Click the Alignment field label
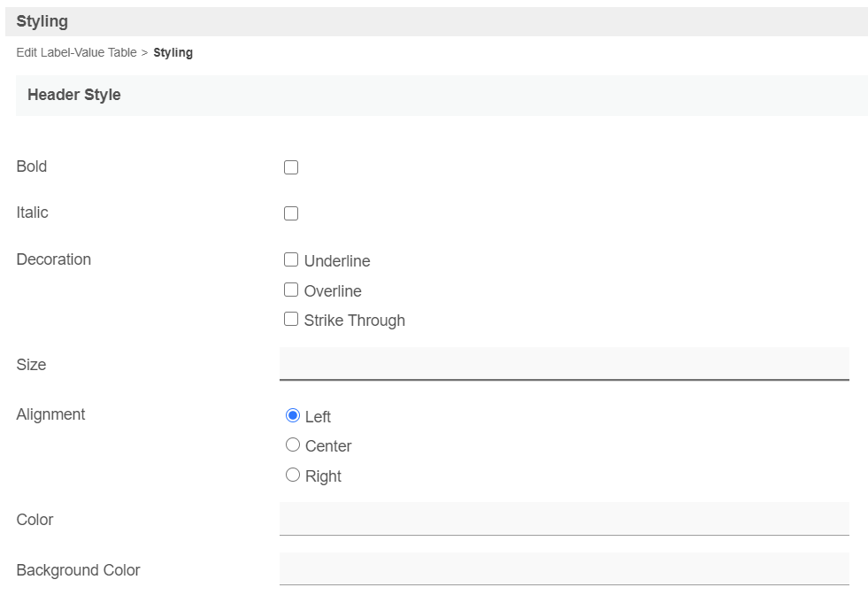Viewport: 868px width, 603px height. pos(50,414)
